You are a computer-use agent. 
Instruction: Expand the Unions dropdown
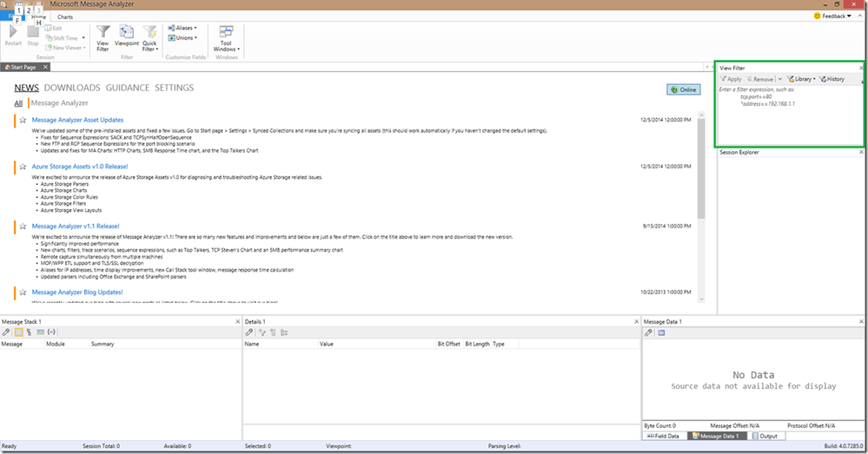[x=182, y=38]
